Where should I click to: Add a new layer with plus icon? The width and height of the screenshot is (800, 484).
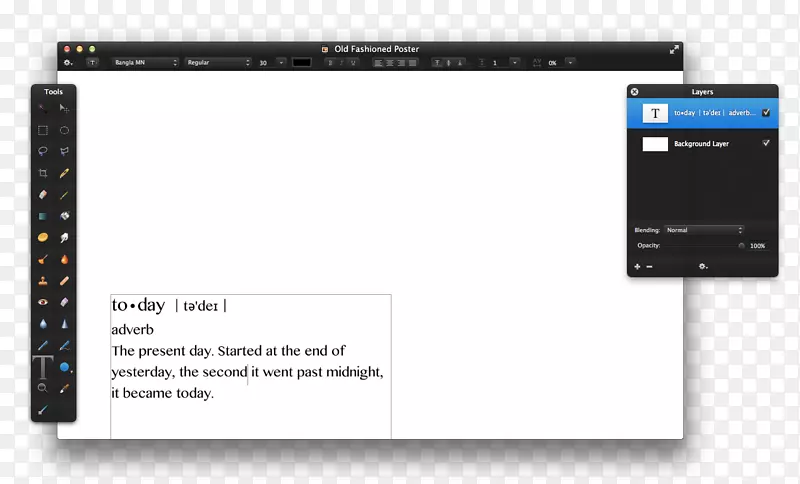click(637, 266)
